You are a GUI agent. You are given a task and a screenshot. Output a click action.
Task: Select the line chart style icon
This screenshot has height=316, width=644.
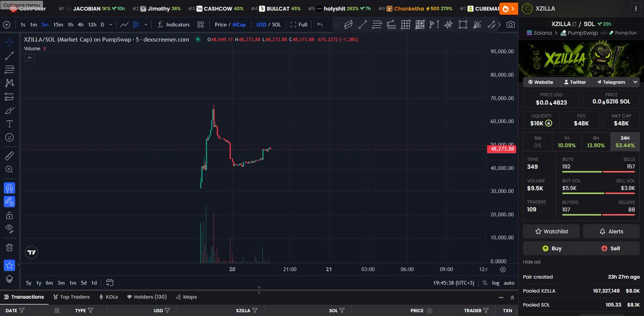(125, 25)
